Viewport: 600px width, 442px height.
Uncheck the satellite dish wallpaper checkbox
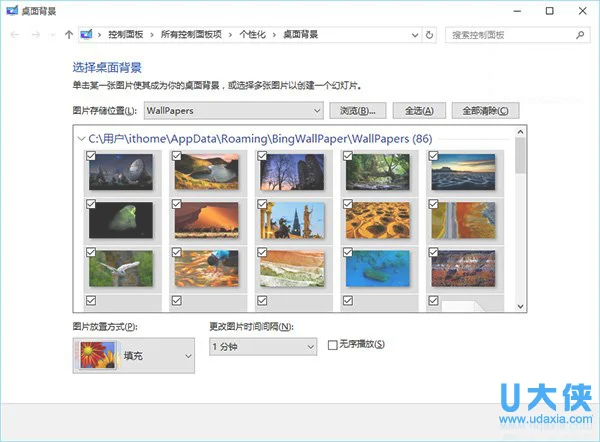click(91, 156)
